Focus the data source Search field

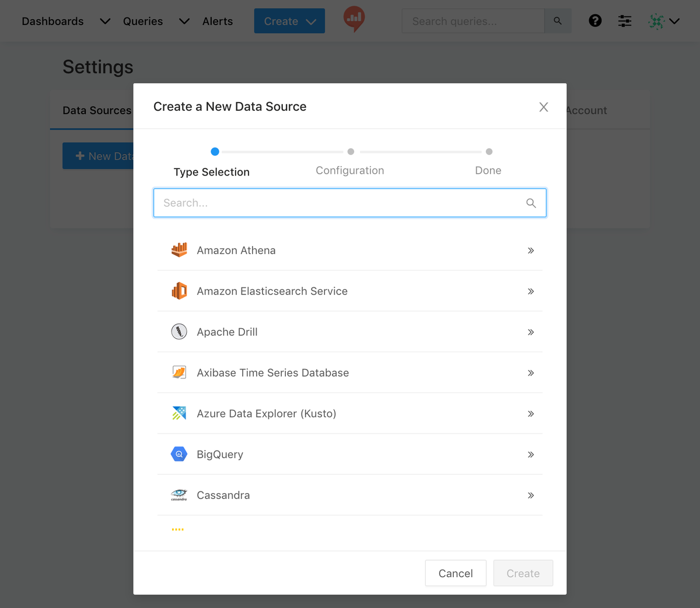350,203
